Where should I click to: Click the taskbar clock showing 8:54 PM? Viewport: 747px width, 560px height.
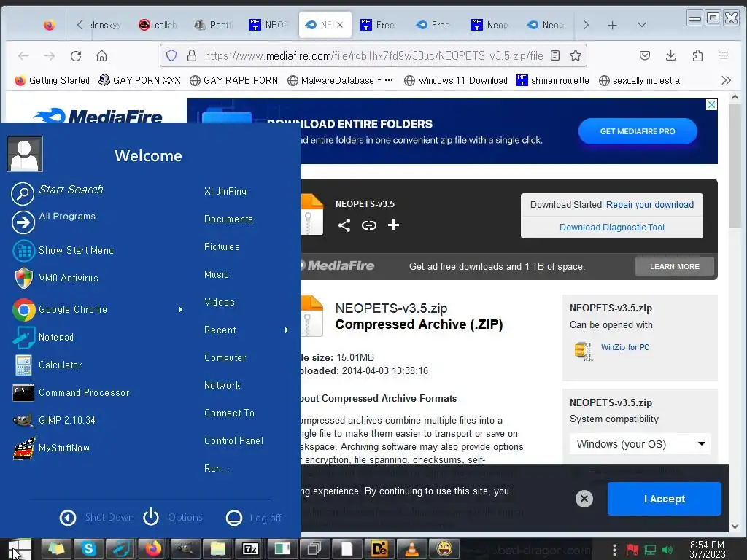[707, 550]
